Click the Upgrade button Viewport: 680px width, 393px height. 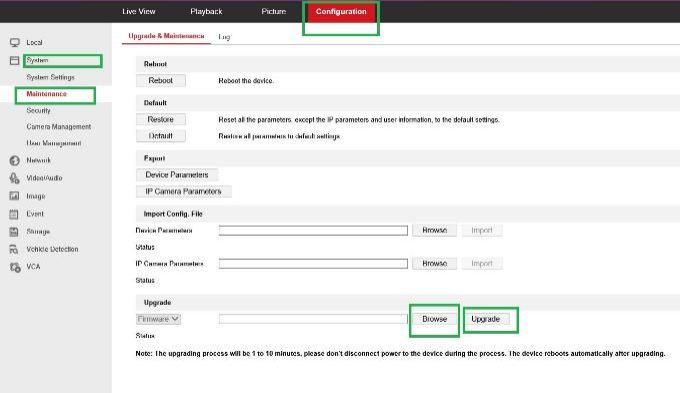(x=486, y=319)
